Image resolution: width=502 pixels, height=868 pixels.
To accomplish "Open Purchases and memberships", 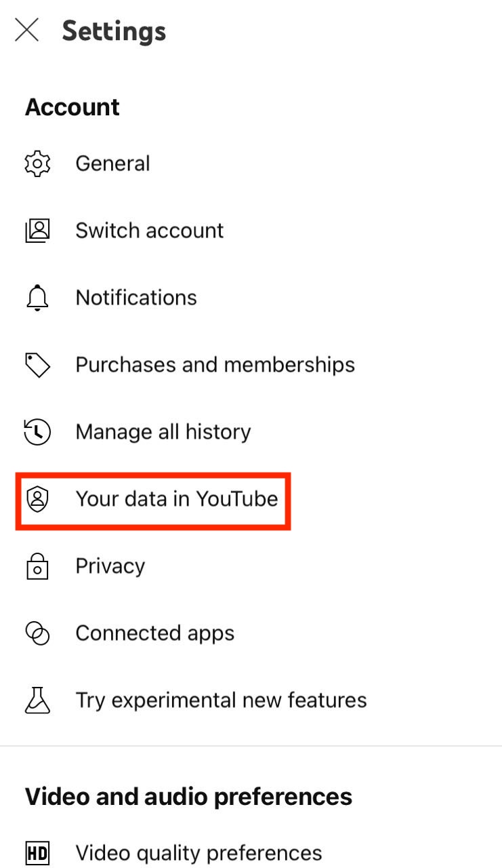I will [215, 365].
